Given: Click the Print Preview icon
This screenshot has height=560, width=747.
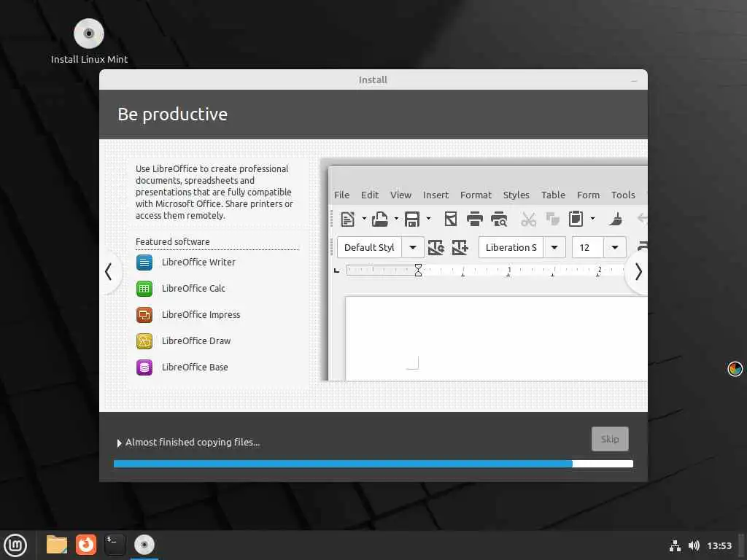Looking at the screenshot, I should 499,219.
